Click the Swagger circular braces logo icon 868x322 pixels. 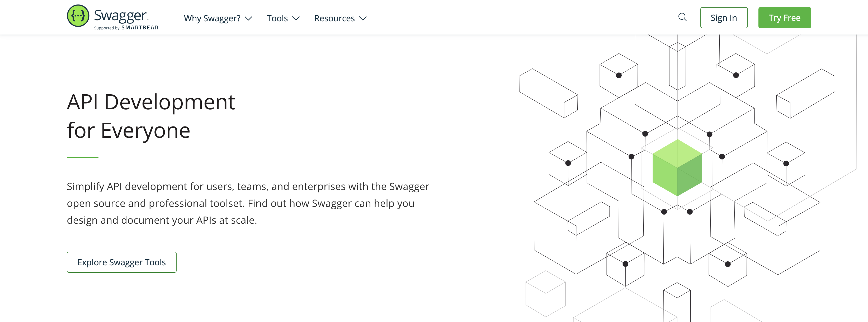point(78,16)
